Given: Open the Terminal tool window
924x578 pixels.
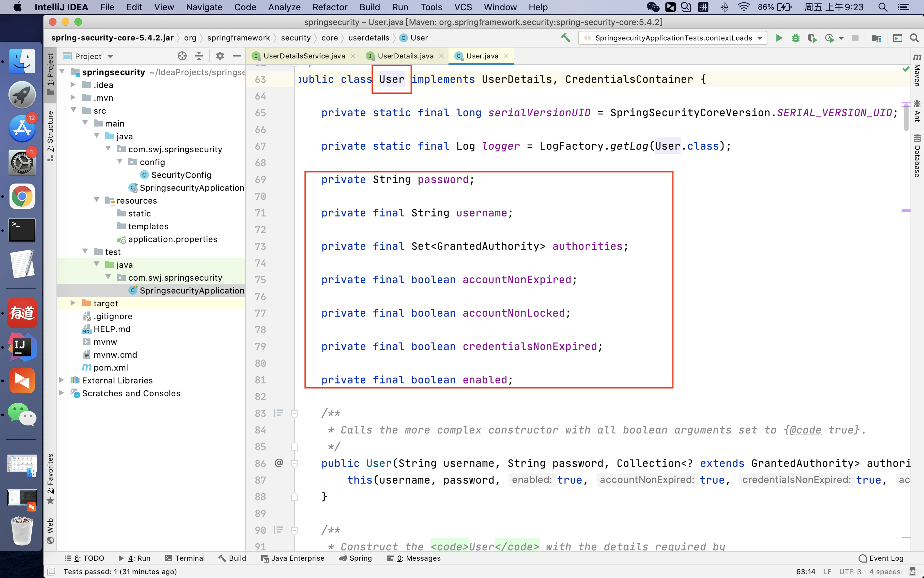Looking at the screenshot, I should [x=185, y=558].
